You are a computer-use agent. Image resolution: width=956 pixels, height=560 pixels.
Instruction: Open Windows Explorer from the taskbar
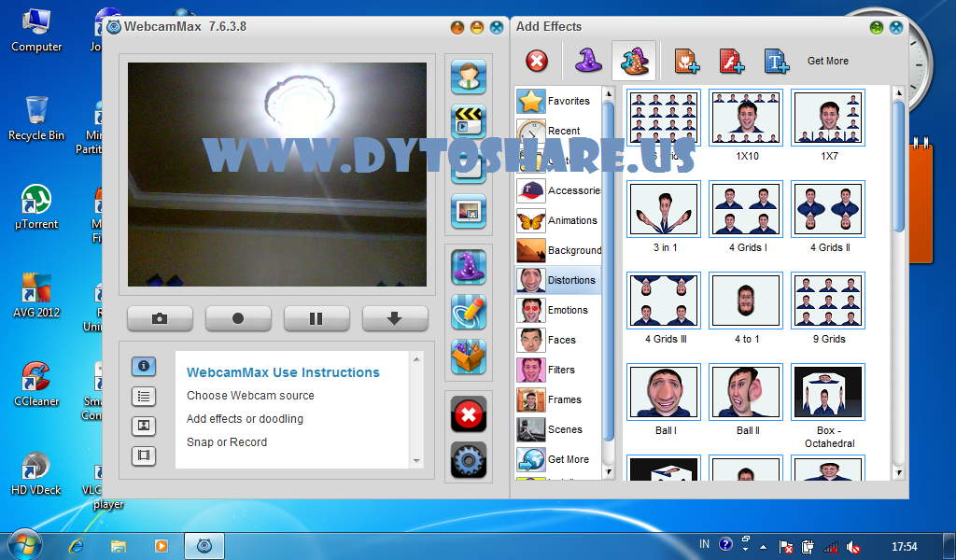[x=119, y=546]
